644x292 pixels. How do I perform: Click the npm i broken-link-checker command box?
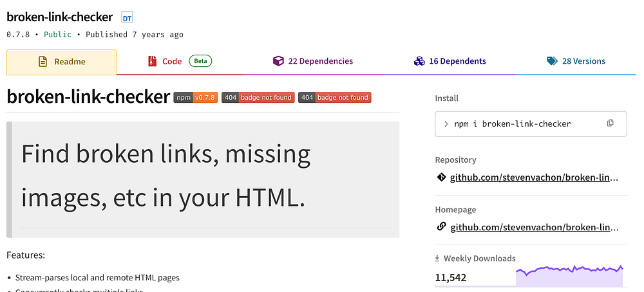(531, 124)
